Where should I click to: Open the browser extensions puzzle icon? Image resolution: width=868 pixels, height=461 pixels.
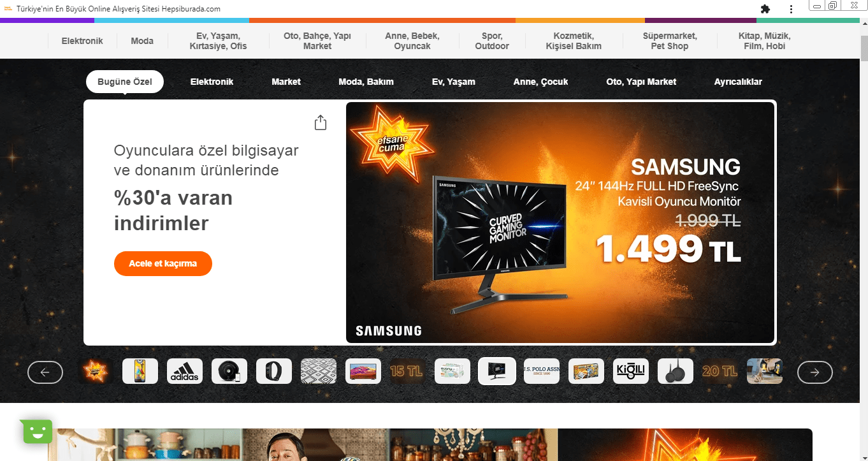765,9
